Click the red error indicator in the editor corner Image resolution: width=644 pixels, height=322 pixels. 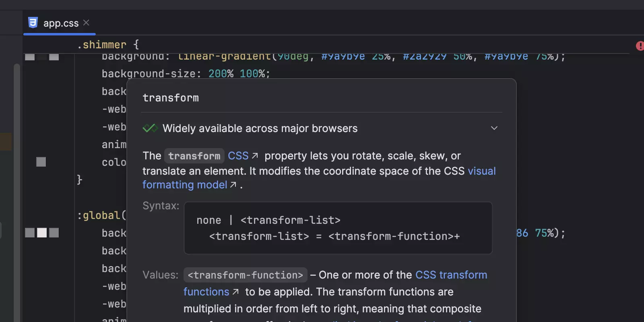click(640, 46)
